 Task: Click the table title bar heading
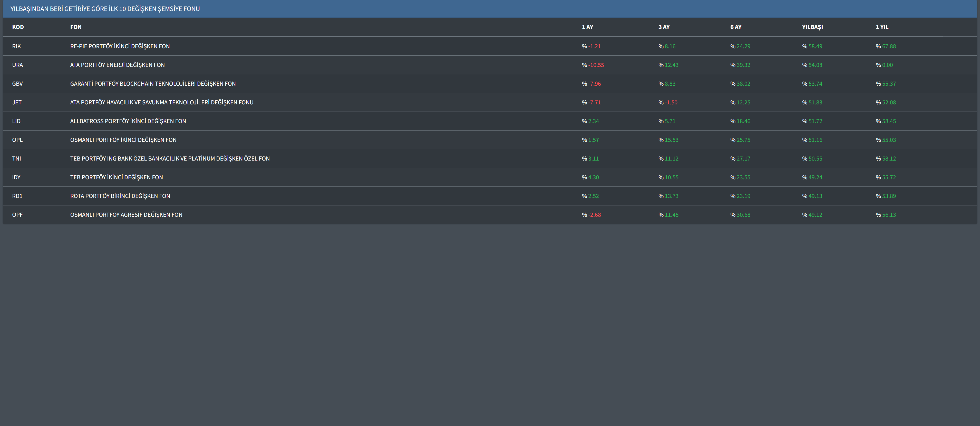click(105, 9)
